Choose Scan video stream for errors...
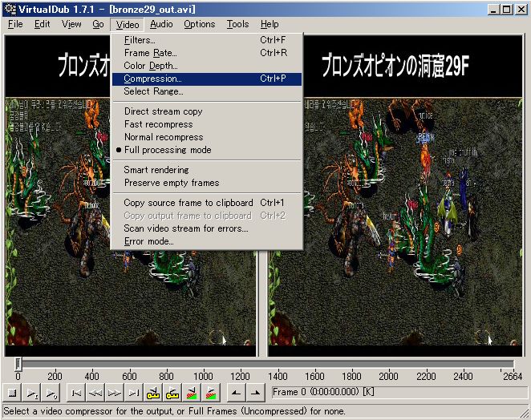The height and width of the screenshot is (420, 531). (x=207, y=228)
